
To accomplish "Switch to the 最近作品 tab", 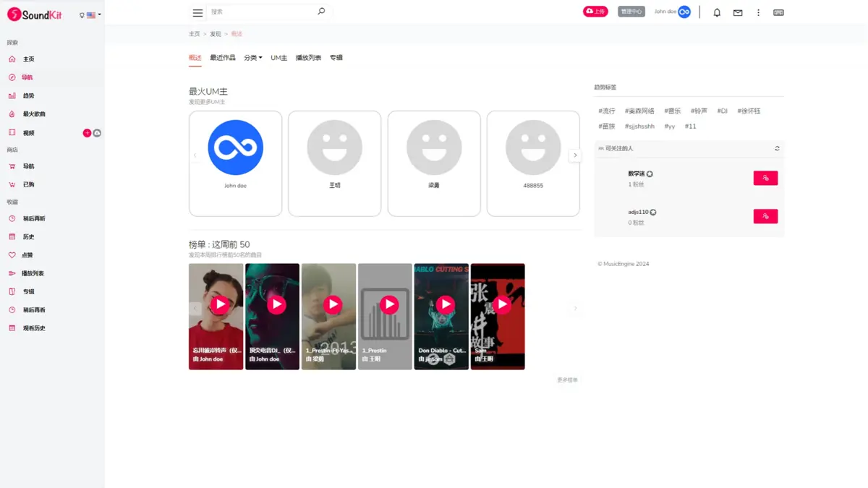I will [222, 58].
